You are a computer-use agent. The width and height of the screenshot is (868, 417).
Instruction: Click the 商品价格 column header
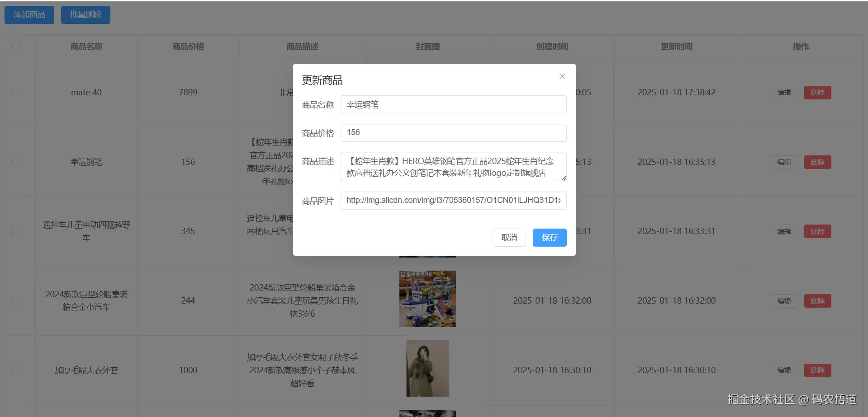(188, 47)
